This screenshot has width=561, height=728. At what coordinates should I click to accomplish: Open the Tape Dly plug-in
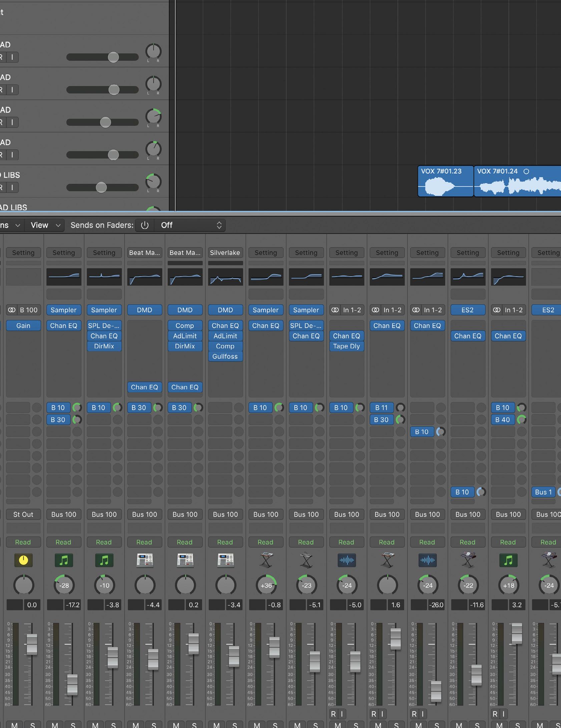346,346
